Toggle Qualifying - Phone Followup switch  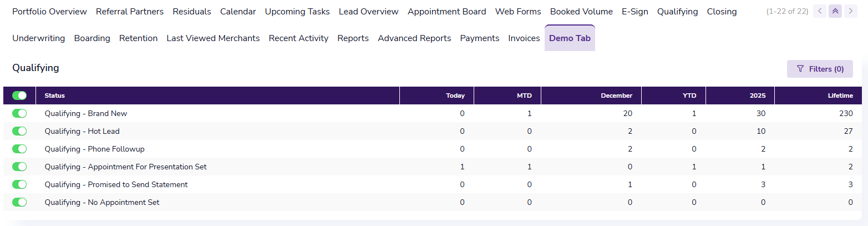coord(19,149)
